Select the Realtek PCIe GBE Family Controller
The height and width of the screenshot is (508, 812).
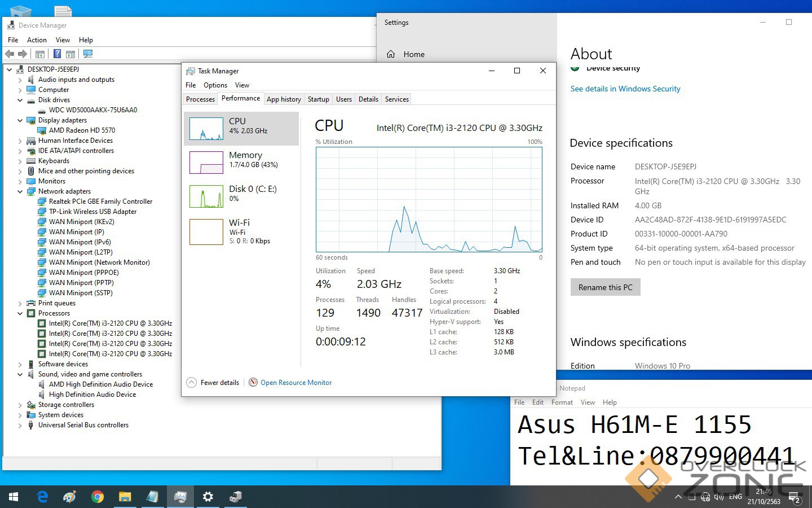click(100, 202)
